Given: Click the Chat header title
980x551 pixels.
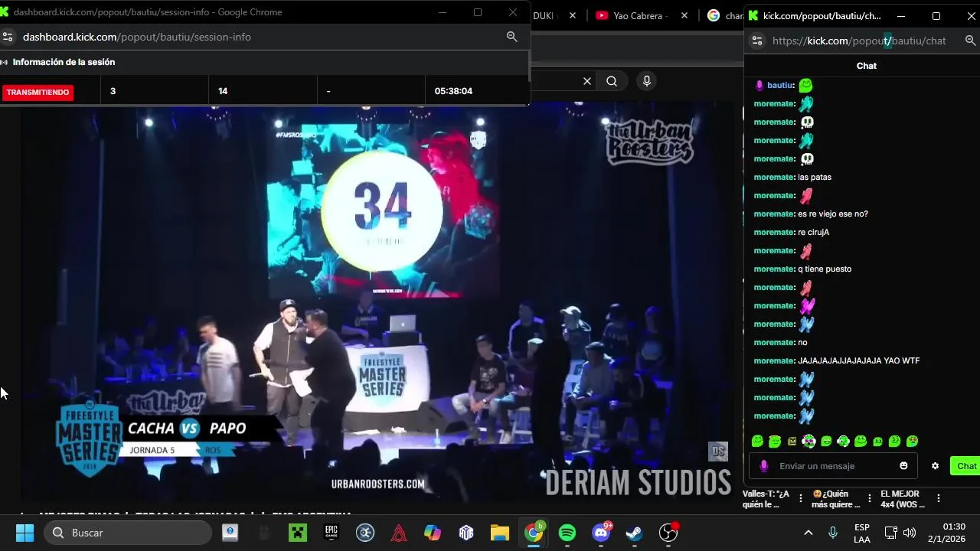Looking at the screenshot, I should (x=867, y=66).
